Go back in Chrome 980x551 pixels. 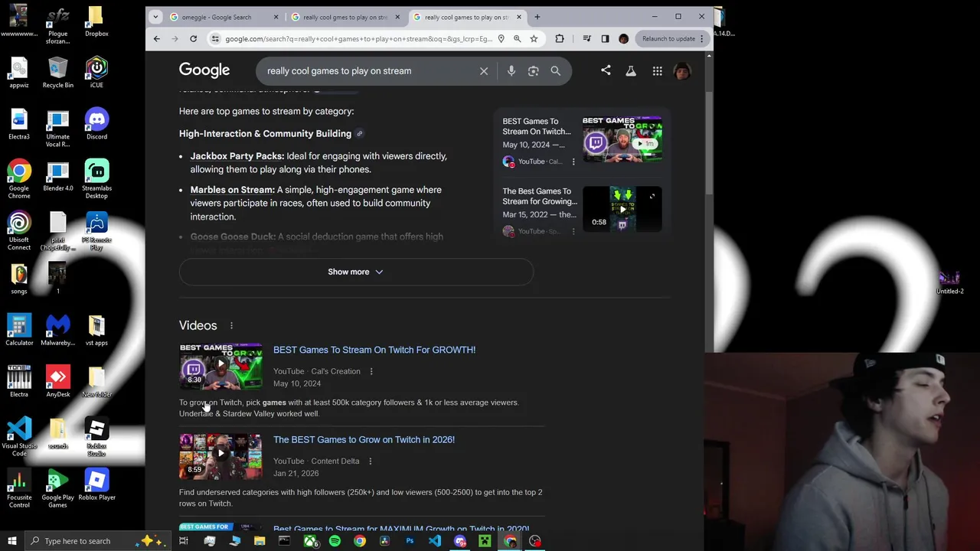pos(157,38)
